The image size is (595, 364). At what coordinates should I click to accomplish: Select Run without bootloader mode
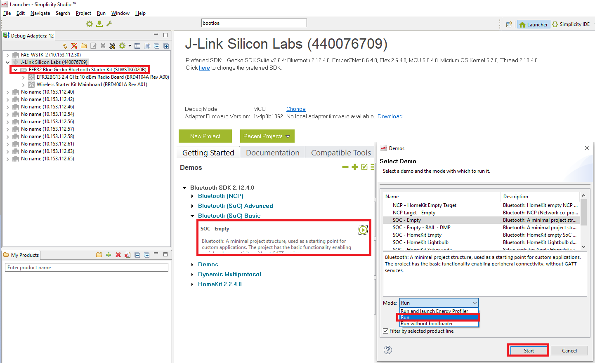[439, 324]
